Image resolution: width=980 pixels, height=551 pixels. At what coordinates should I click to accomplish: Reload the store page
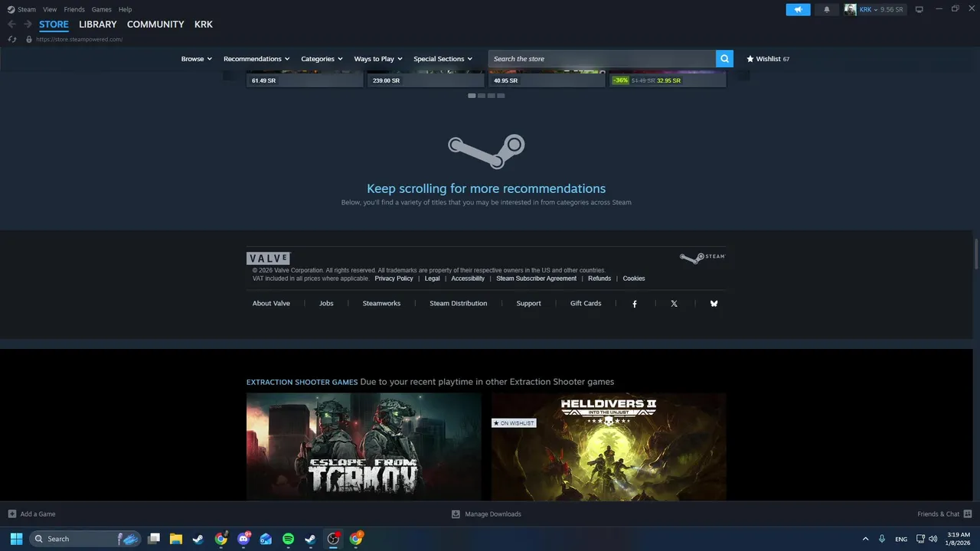(x=12, y=39)
